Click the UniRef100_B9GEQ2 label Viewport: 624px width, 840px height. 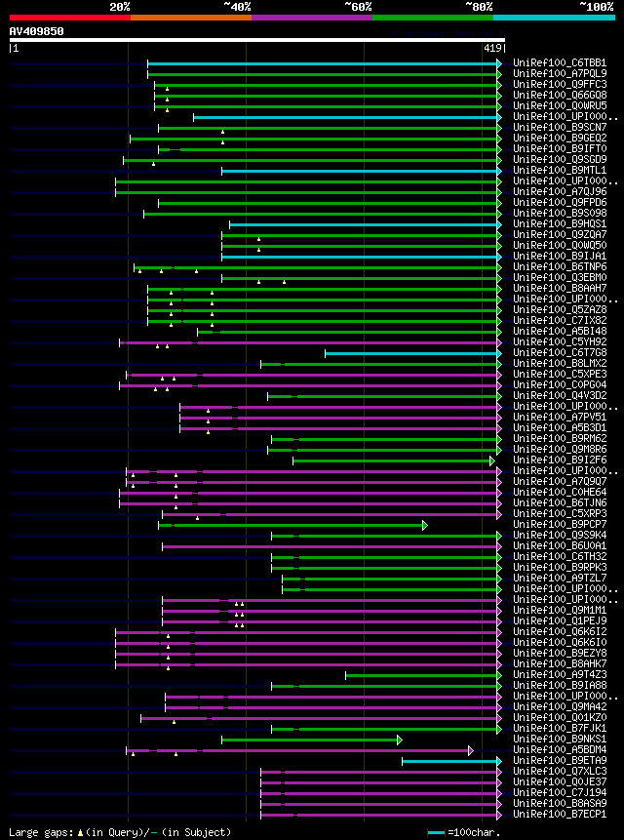pos(560,139)
